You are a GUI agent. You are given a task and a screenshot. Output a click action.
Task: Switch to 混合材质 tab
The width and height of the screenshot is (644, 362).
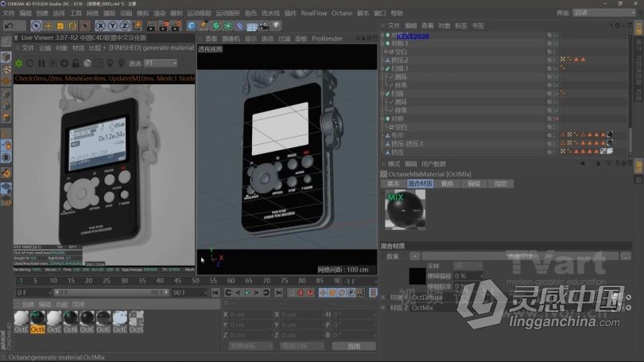(x=420, y=184)
